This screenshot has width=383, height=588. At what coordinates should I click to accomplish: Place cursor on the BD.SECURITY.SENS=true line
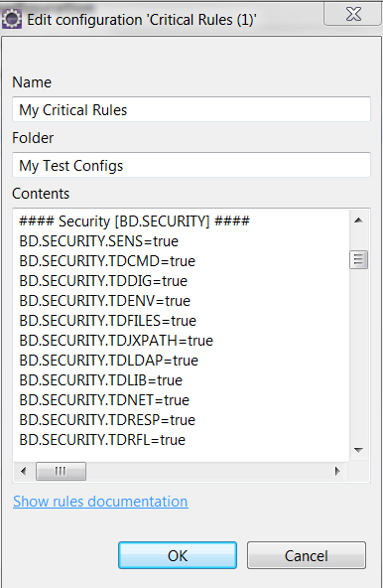(x=98, y=241)
